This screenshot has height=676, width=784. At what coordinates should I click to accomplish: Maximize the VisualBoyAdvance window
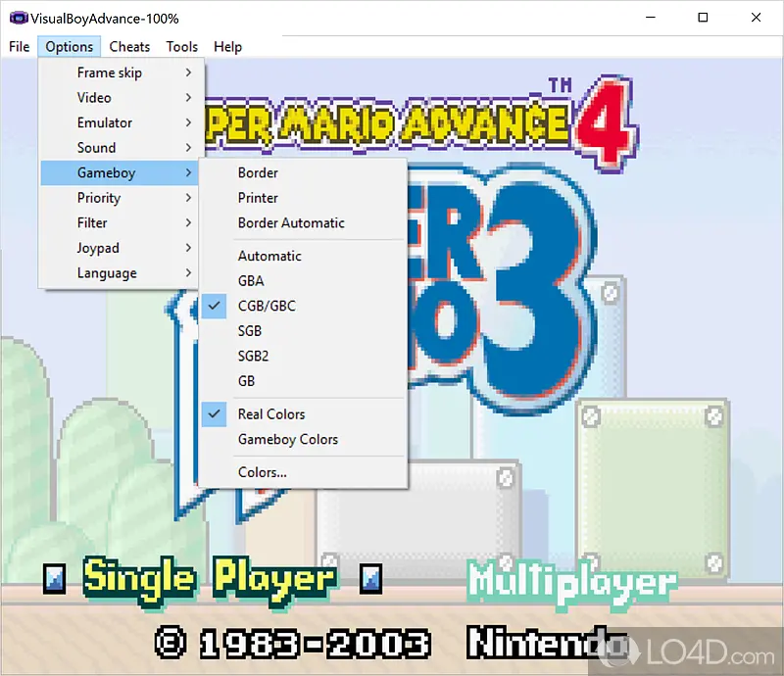point(703,18)
